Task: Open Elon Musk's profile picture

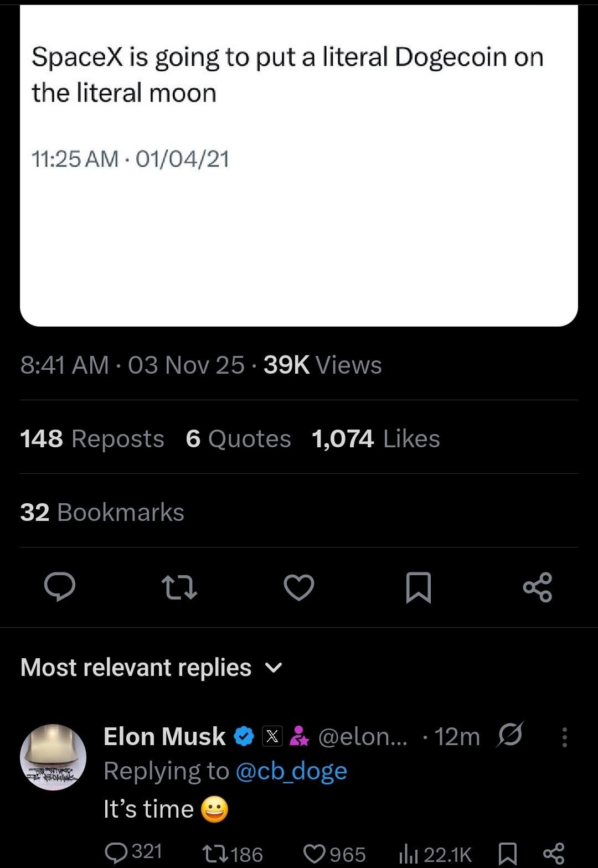Action: pyautogui.click(x=53, y=757)
